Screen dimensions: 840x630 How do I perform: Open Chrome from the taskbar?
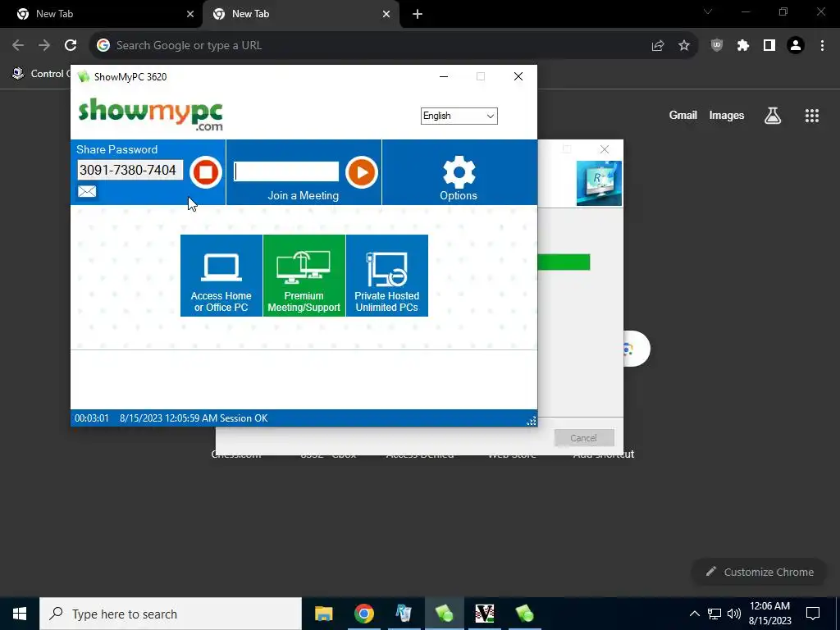(363, 614)
